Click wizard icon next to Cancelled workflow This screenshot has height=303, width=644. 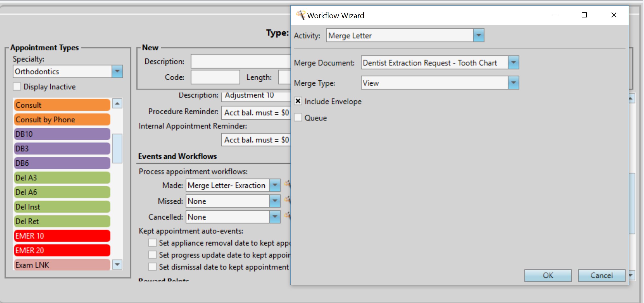287,215
